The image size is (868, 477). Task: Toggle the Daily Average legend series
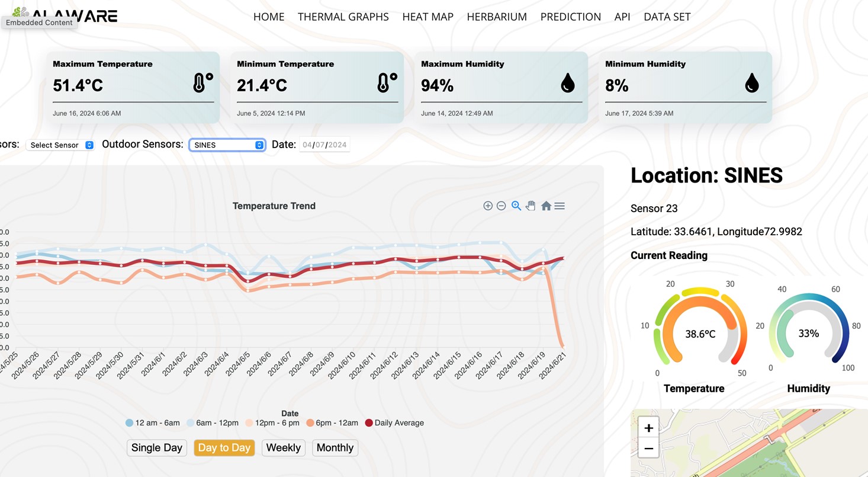click(394, 423)
